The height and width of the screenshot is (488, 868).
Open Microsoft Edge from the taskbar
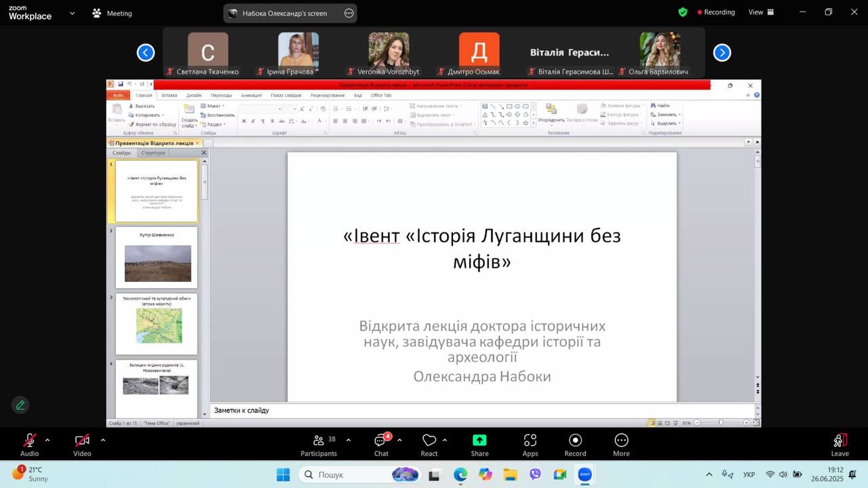(x=460, y=474)
